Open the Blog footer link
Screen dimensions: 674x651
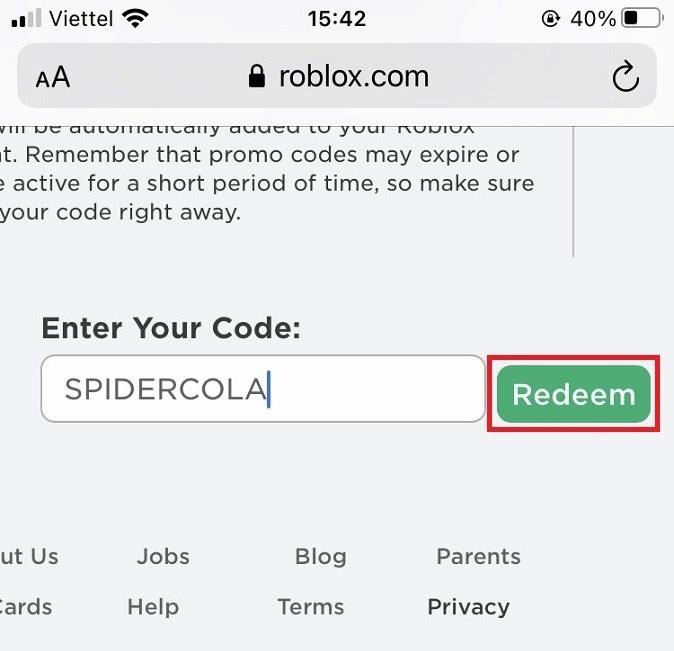pyautogui.click(x=321, y=556)
